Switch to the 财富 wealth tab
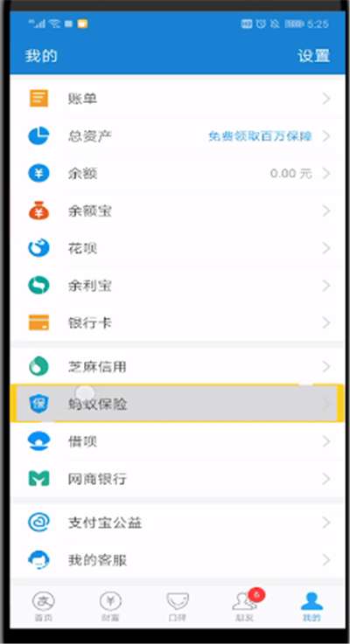This screenshot has width=350, height=644. [x=110, y=606]
